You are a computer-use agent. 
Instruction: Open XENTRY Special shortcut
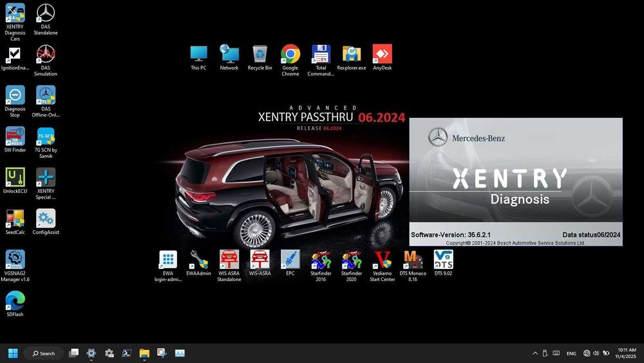[46, 184]
